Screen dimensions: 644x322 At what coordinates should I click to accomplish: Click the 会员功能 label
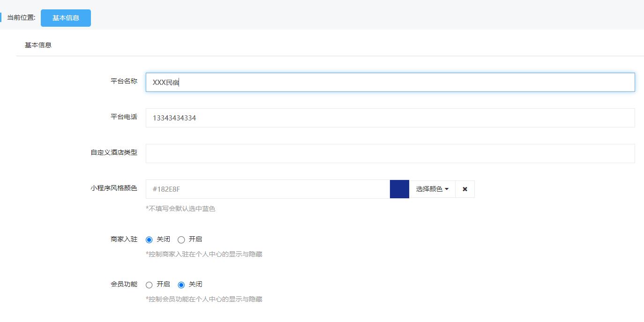[124, 284]
